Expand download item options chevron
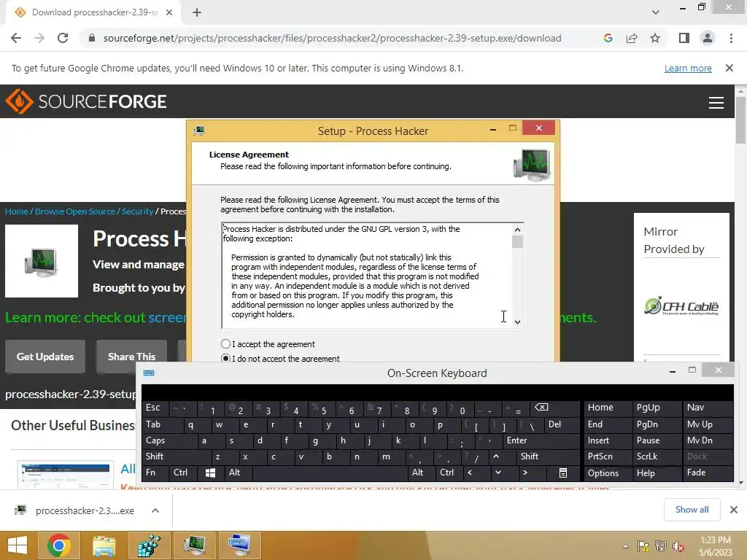Image resolution: width=747 pixels, height=560 pixels. coord(155,510)
